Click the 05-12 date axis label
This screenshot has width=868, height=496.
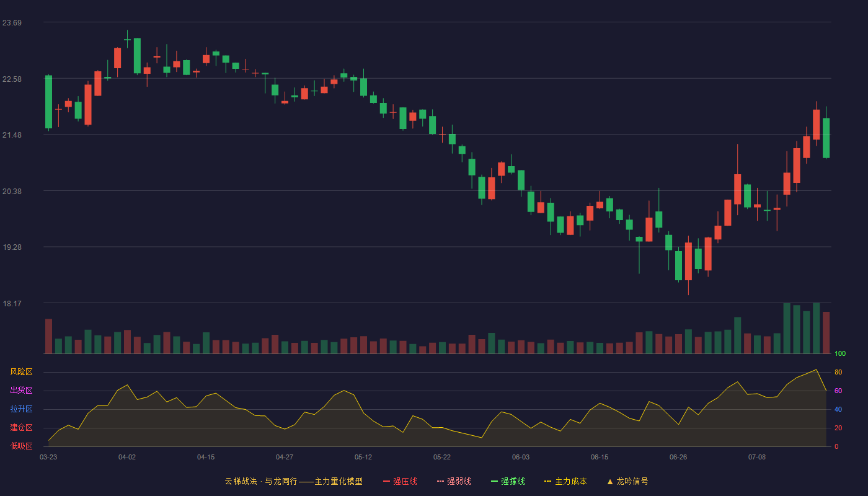click(363, 457)
